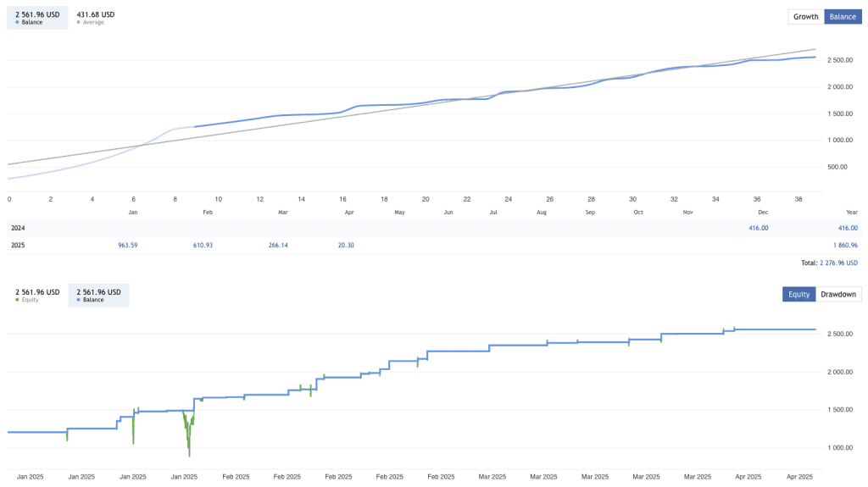
Task: Toggle Equity series in lower chart legend
Action: (x=37, y=295)
